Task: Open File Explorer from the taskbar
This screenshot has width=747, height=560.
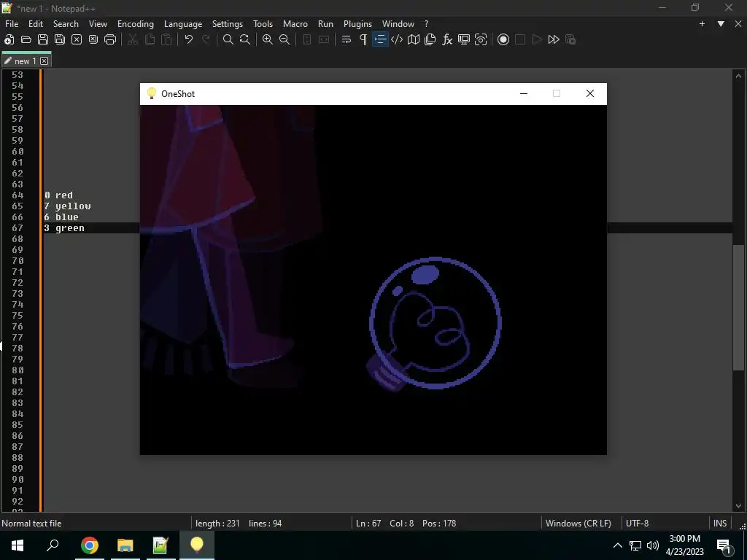Action: point(125,545)
